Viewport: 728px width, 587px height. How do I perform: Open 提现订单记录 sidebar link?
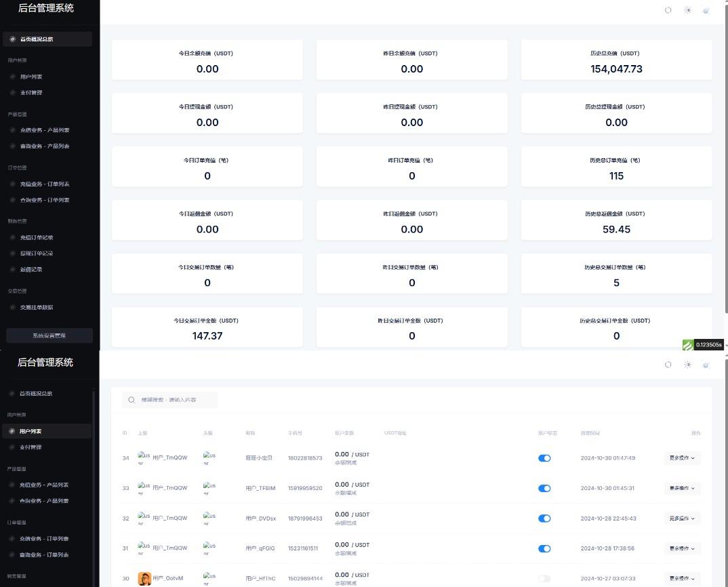pyautogui.click(x=36, y=254)
